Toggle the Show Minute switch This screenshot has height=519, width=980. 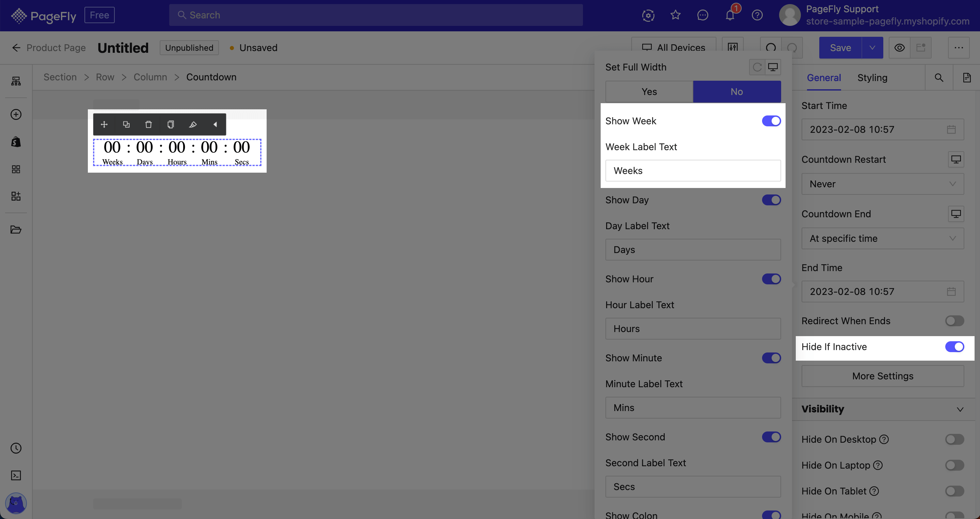pyautogui.click(x=772, y=358)
